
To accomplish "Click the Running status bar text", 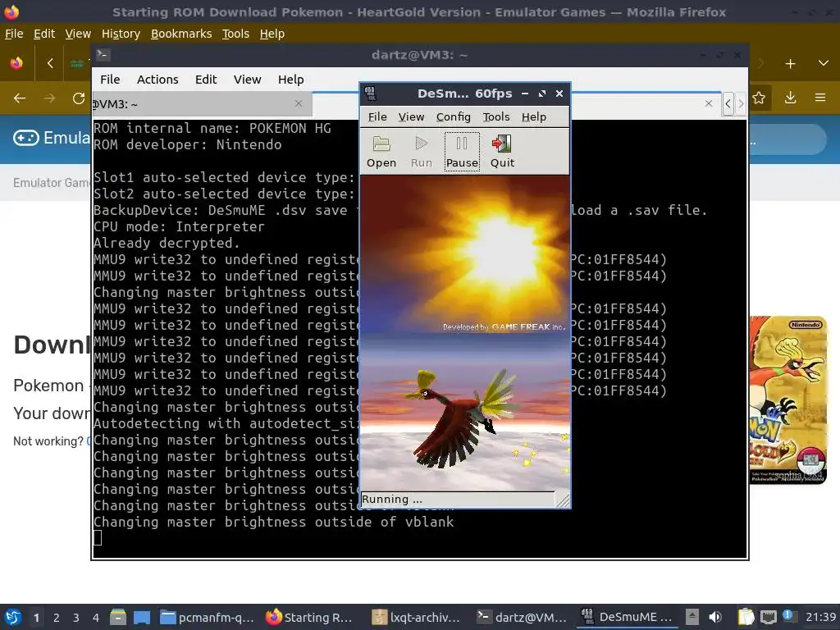I will click(x=391, y=500).
